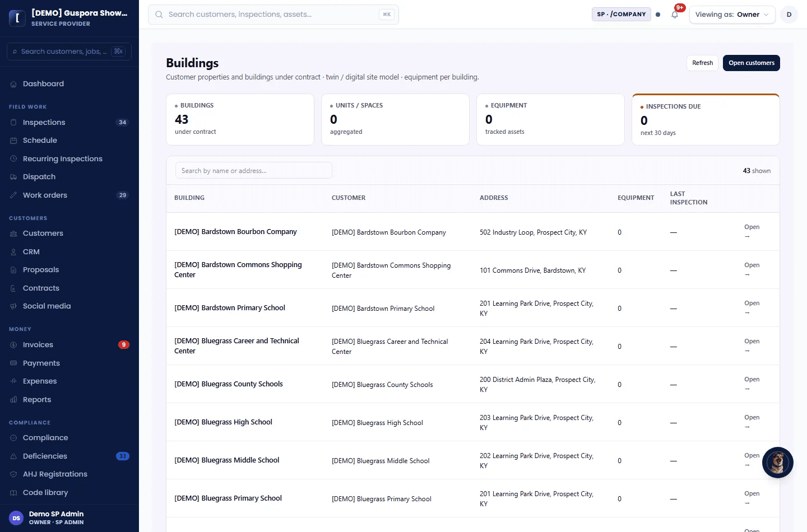
Task: Click the Contracts icon
Action: click(13, 288)
